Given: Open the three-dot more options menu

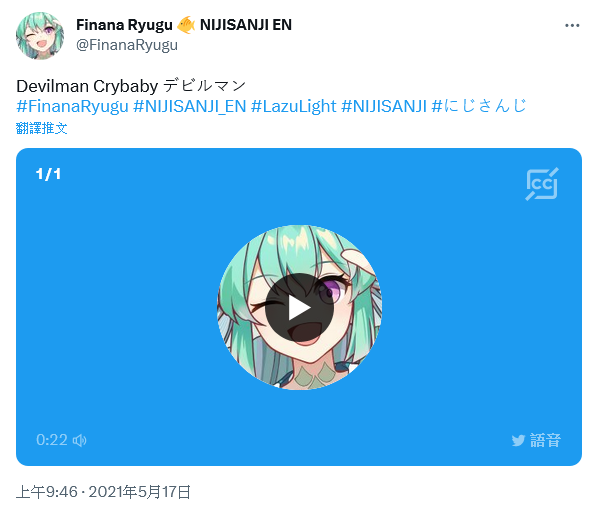Looking at the screenshot, I should pyautogui.click(x=572, y=26).
